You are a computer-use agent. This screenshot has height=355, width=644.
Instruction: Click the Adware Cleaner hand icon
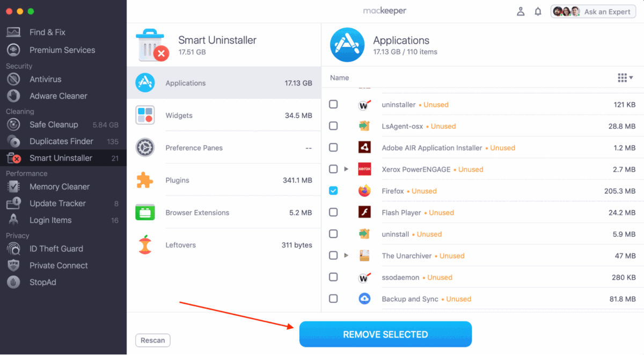13,96
